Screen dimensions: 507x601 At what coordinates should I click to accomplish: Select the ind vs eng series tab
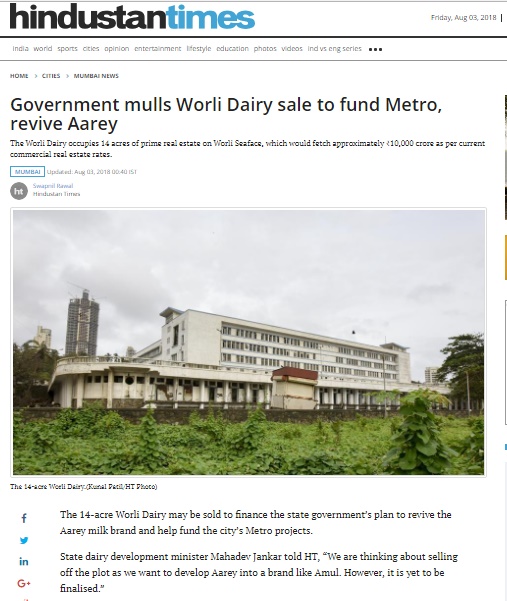(x=335, y=49)
